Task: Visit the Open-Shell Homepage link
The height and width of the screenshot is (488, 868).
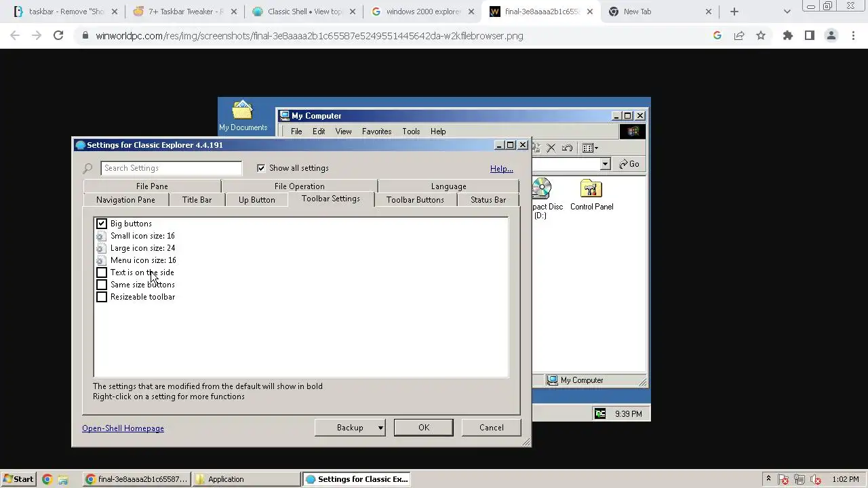Action: pyautogui.click(x=123, y=428)
